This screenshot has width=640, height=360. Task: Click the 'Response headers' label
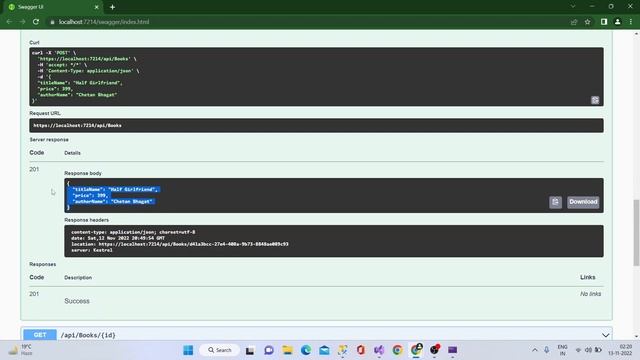click(x=86, y=220)
